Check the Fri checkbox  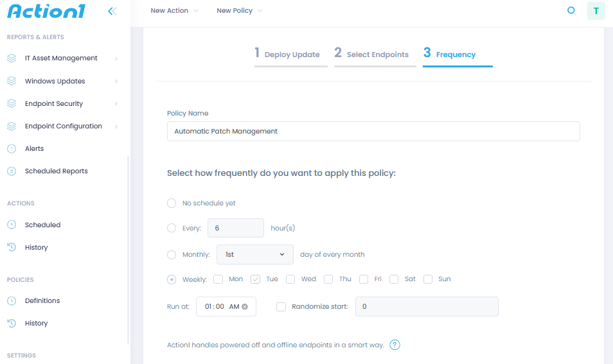pyautogui.click(x=364, y=279)
